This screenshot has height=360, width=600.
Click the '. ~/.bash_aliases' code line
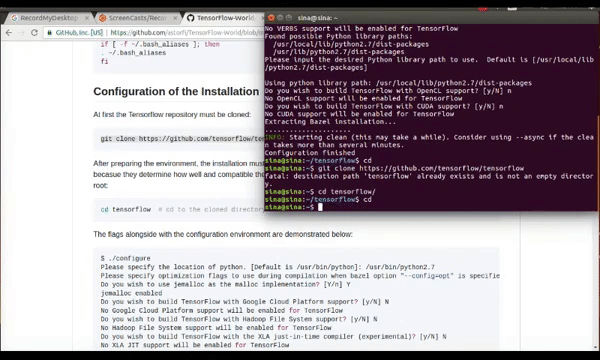133,53
